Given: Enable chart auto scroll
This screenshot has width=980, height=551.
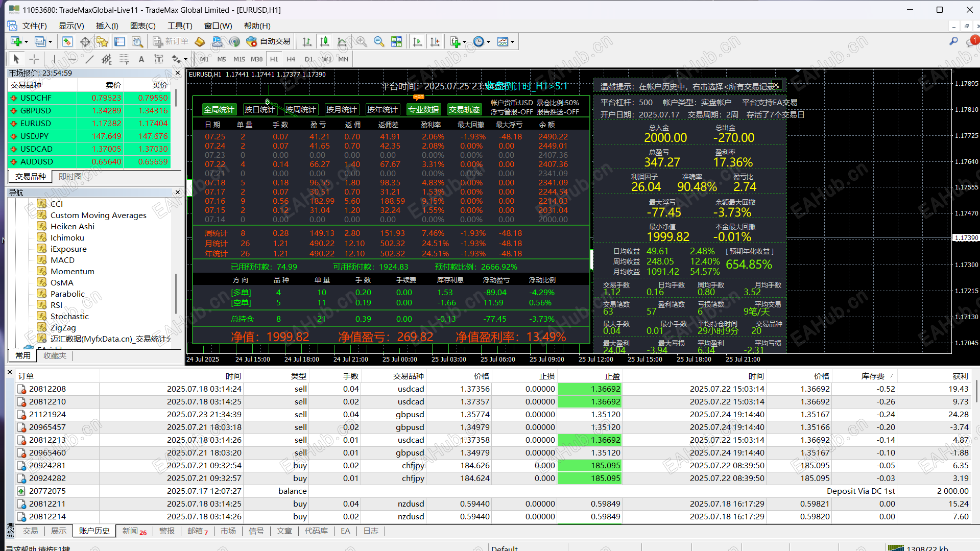Looking at the screenshot, I should (x=417, y=42).
